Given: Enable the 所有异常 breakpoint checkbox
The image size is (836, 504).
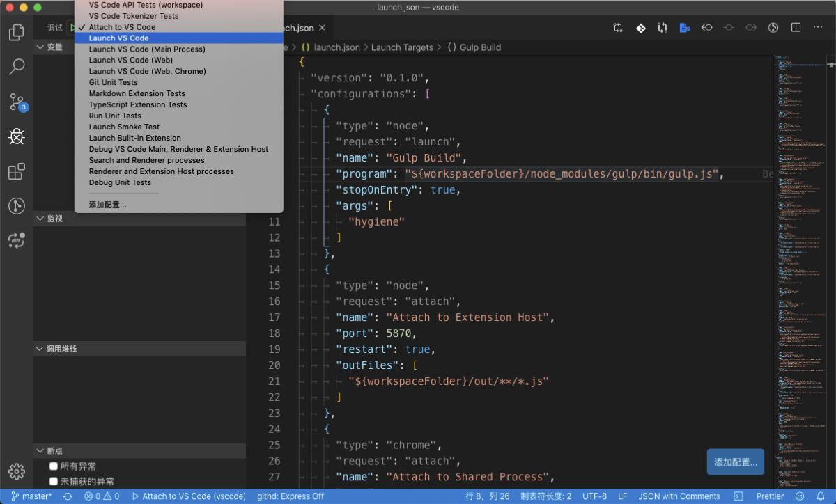Looking at the screenshot, I should (x=54, y=466).
